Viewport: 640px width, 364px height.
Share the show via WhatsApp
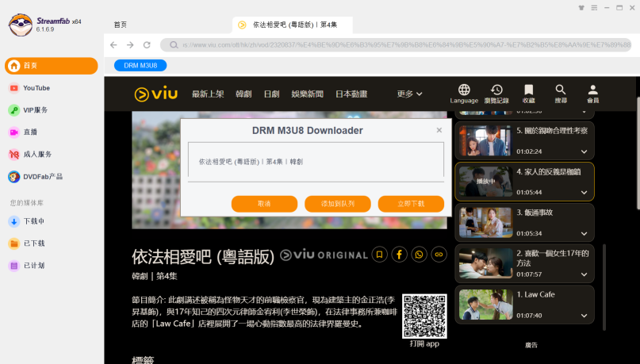[420, 255]
